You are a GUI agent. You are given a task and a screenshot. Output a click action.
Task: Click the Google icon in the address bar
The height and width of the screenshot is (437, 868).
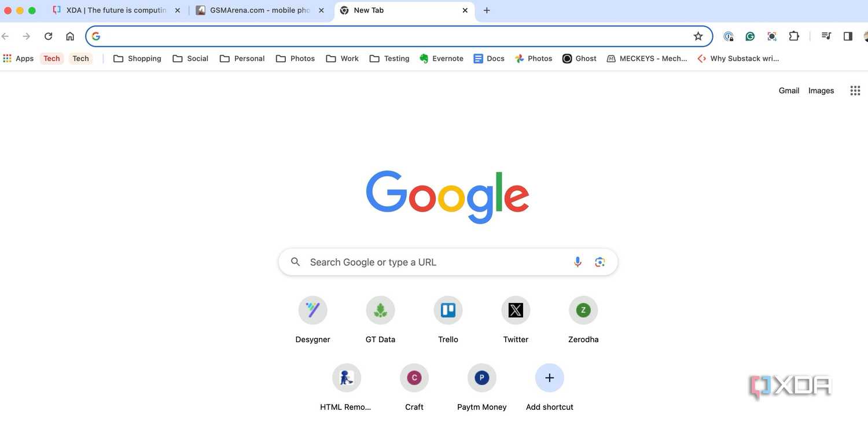pyautogui.click(x=96, y=36)
